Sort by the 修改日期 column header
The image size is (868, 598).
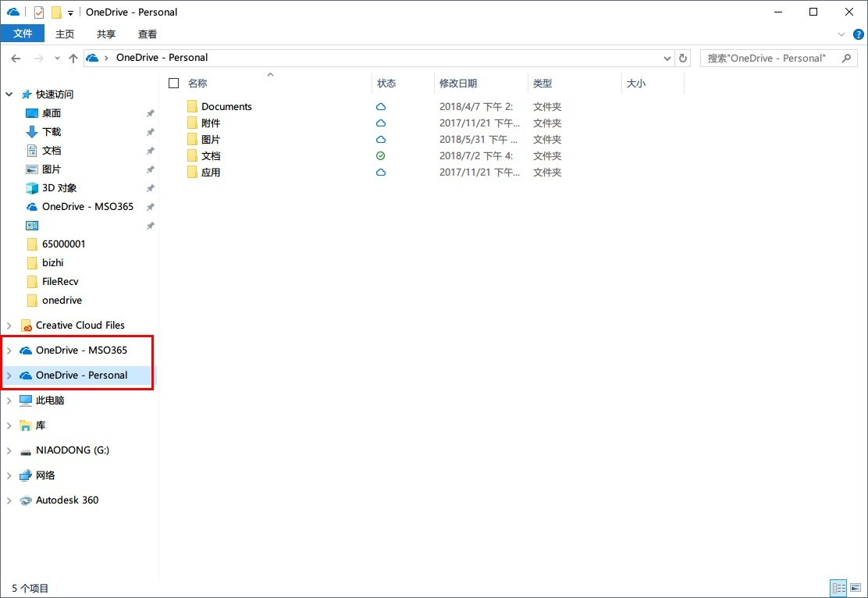click(457, 83)
